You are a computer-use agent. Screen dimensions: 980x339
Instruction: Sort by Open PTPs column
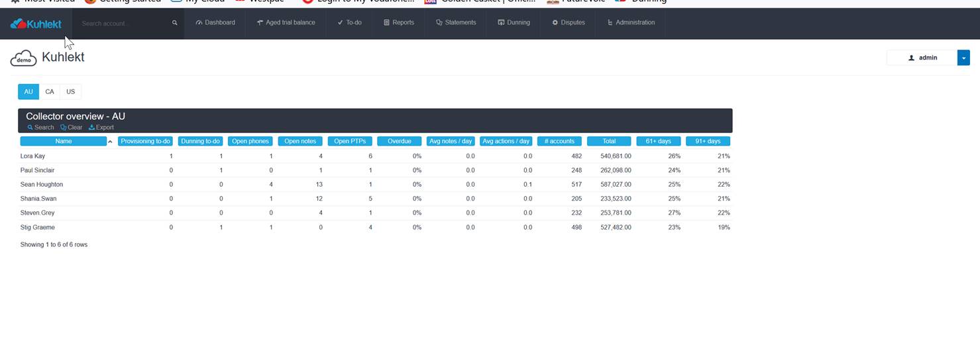click(x=350, y=141)
